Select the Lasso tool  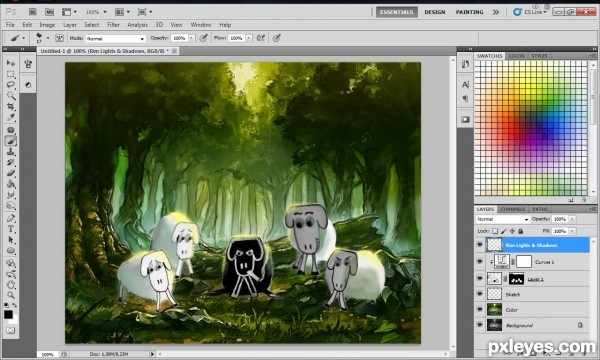(x=11, y=85)
